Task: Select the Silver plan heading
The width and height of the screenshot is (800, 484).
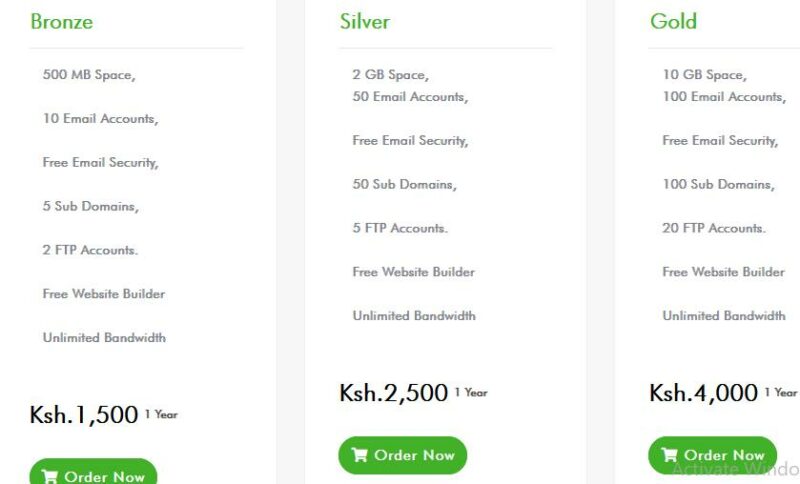Action: tap(365, 21)
